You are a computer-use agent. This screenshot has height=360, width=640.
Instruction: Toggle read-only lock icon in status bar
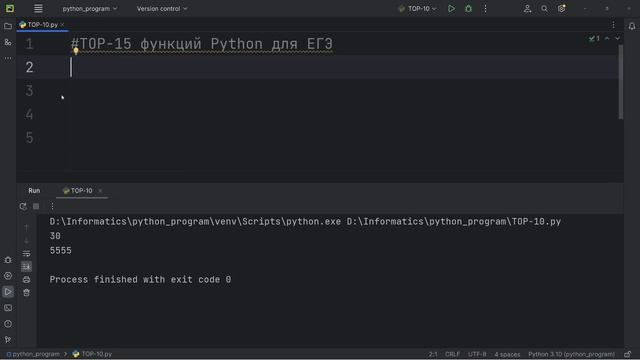(628, 354)
